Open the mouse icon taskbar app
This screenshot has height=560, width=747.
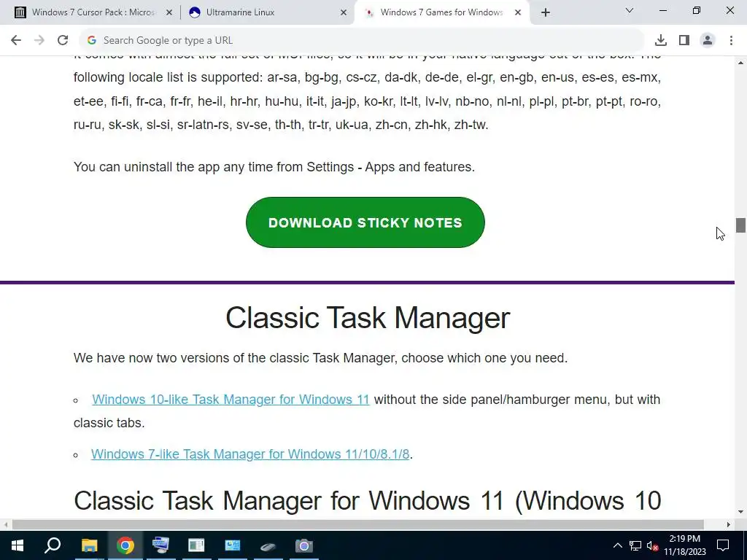tap(268, 546)
